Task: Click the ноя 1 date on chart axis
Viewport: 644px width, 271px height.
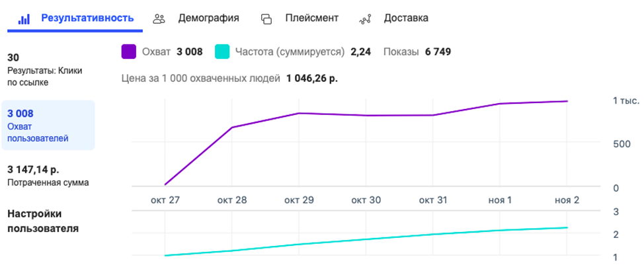Action: [500, 200]
